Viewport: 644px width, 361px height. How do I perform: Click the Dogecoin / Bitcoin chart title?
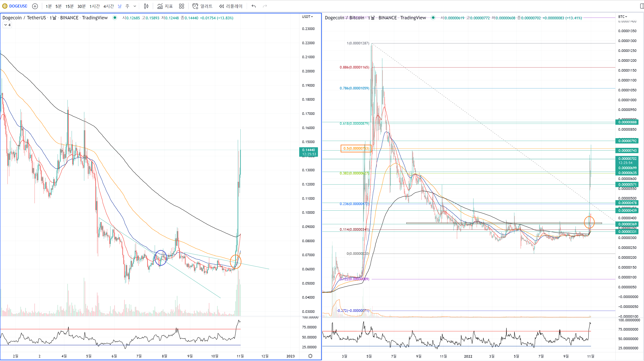pyautogui.click(x=344, y=18)
